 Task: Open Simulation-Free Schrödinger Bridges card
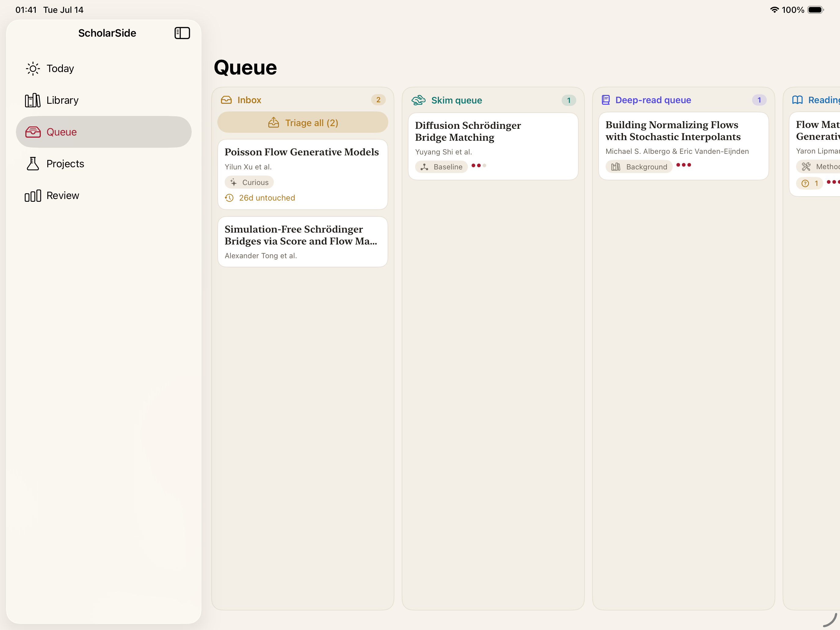(303, 241)
